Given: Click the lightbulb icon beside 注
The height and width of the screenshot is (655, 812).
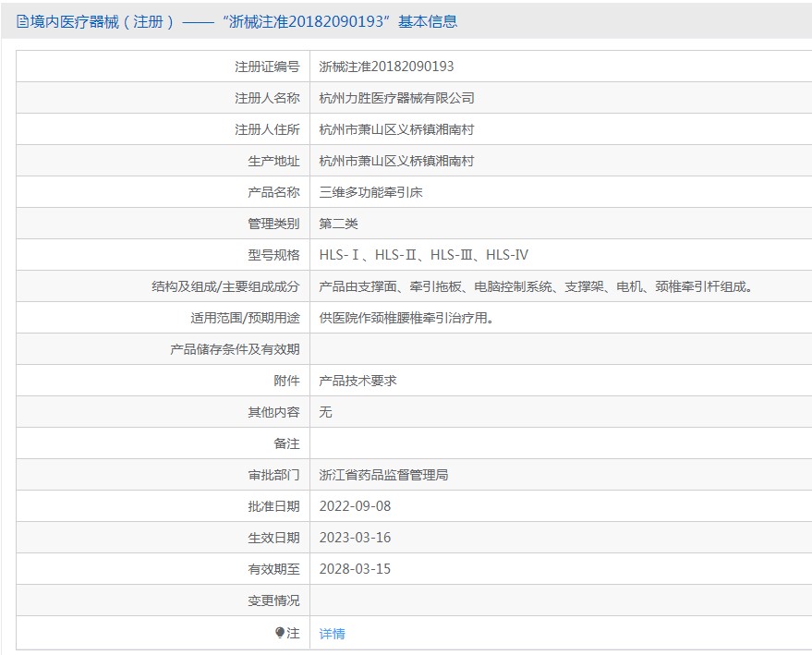Looking at the screenshot, I should [280, 633].
